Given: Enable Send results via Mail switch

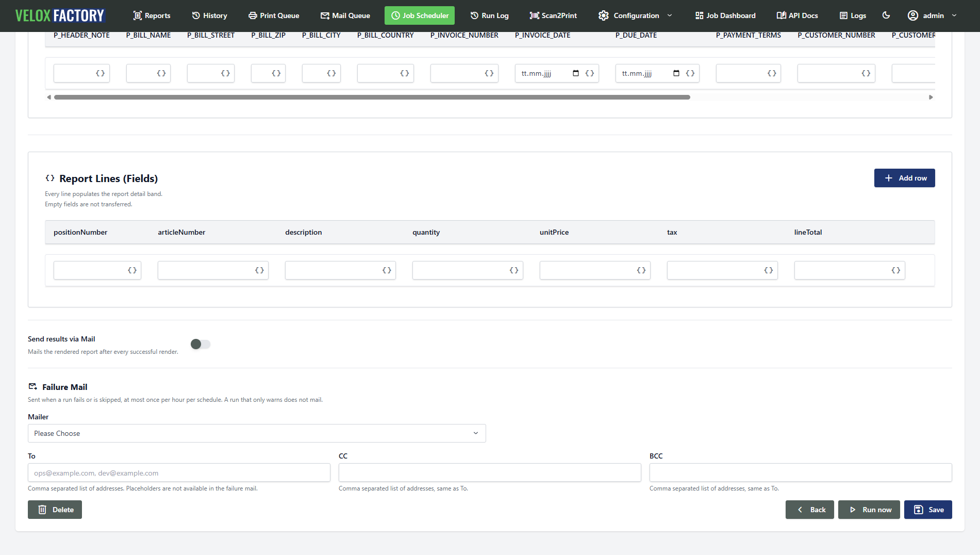Looking at the screenshot, I should [x=201, y=344].
